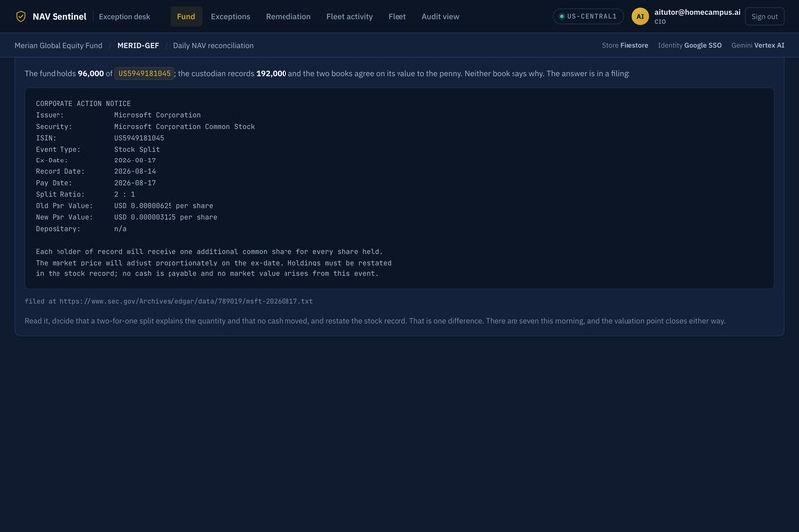Open the Fund tab
Image resolution: width=799 pixels, height=532 pixels.
click(x=186, y=16)
